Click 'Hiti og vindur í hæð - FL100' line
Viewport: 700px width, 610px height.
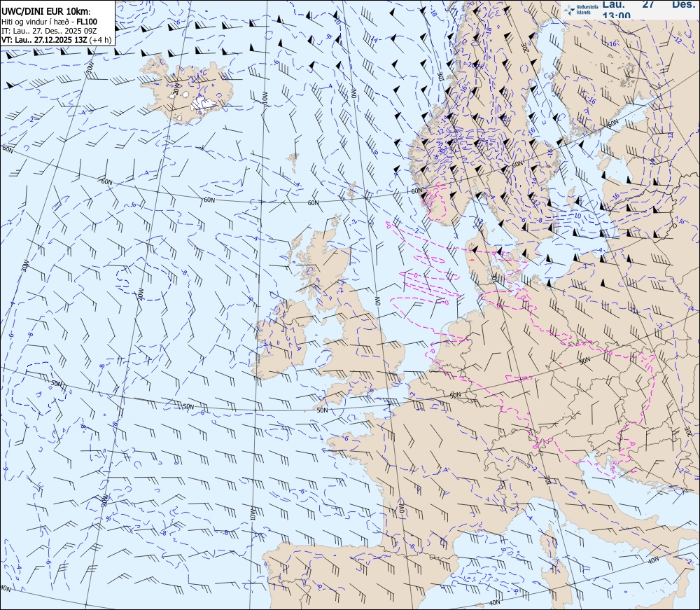[x=49, y=22]
